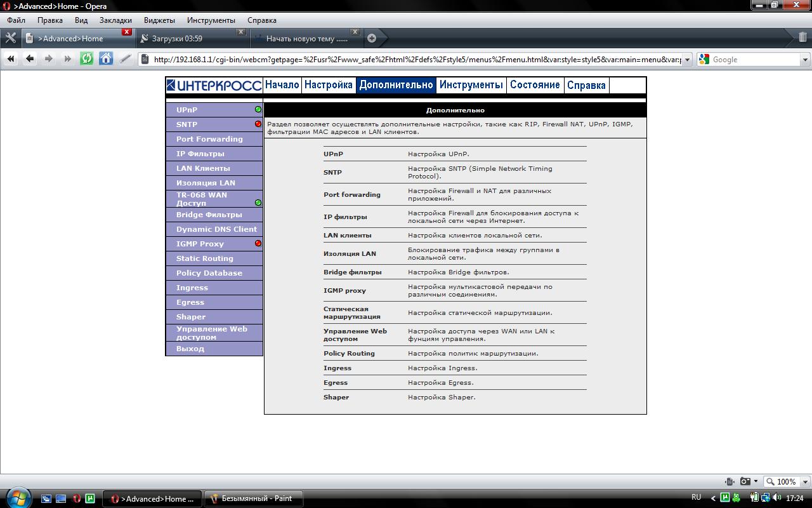Click the Opera panels wrench icon
The image size is (812, 508).
pos(10,38)
